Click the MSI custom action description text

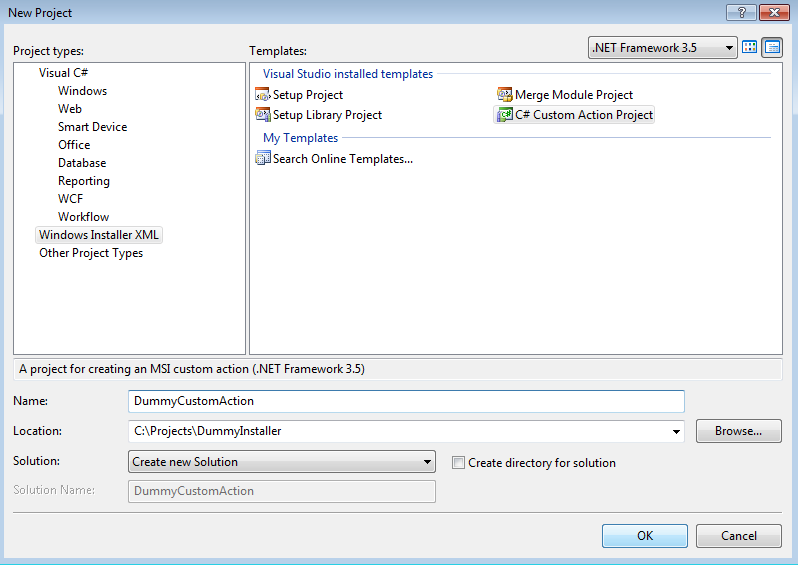pos(192,369)
